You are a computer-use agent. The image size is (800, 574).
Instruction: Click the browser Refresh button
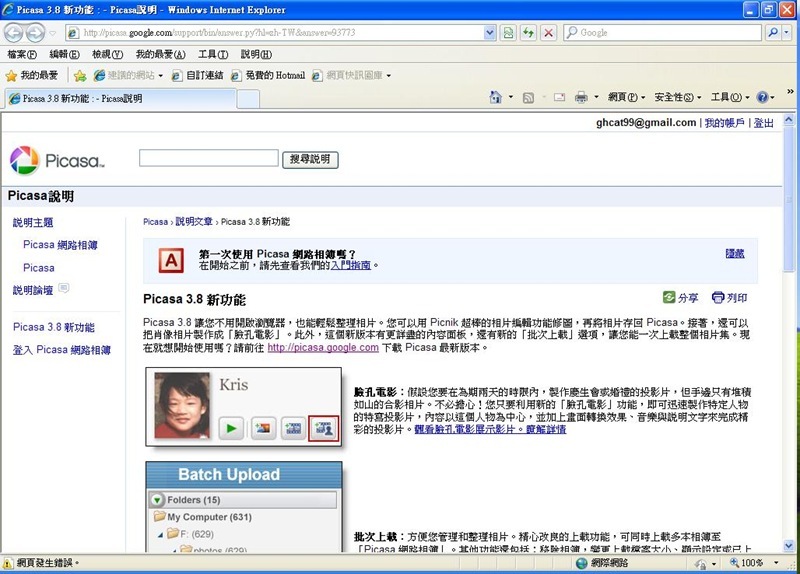point(528,33)
